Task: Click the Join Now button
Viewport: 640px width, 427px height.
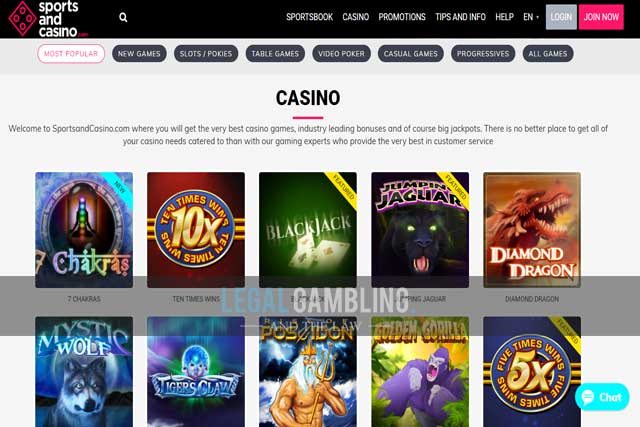Action: (x=601, y=17)
